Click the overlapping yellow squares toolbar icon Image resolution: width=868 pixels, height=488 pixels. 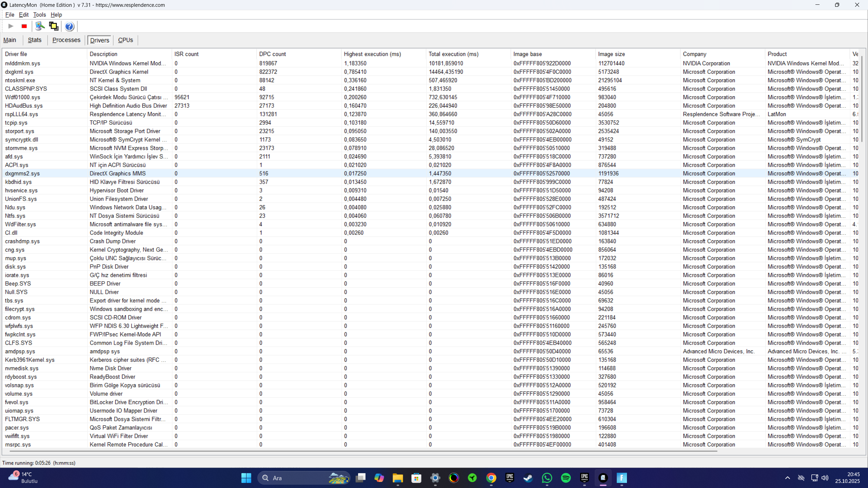coord(54,26)
